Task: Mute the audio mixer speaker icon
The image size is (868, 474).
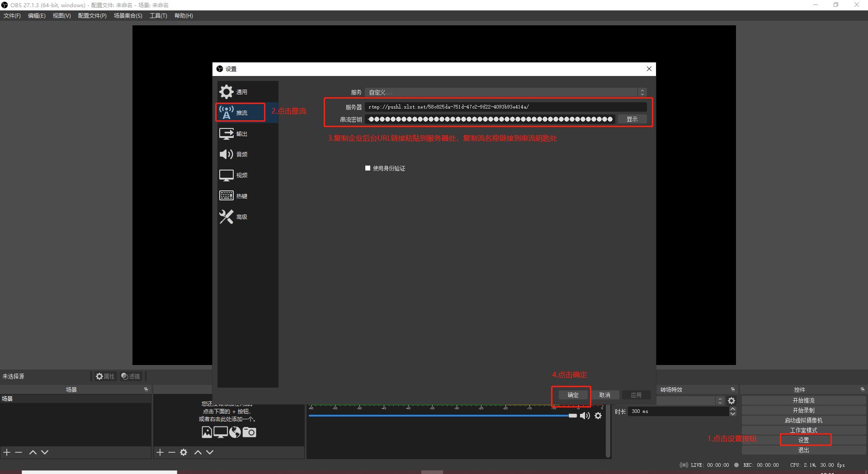Action: (585, 416)
